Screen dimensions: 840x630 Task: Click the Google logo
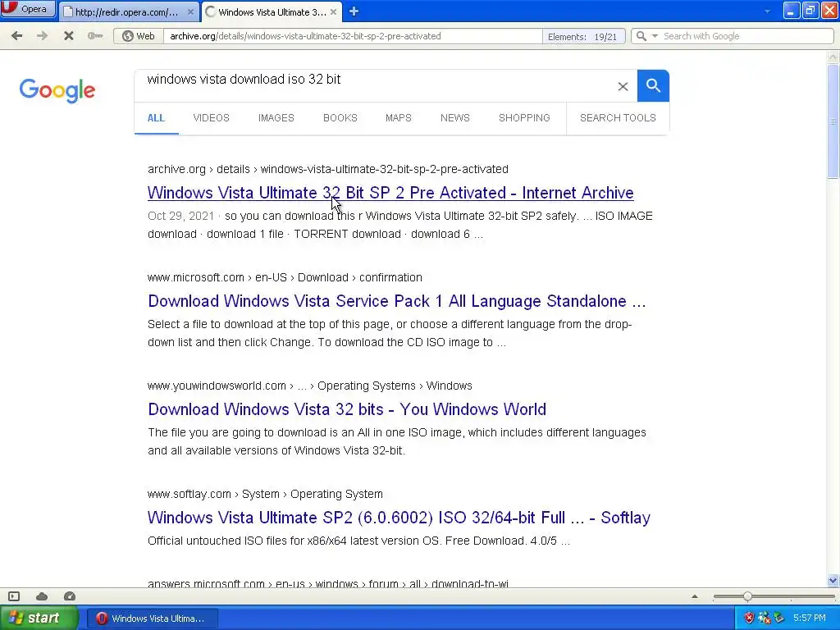(57, 90)
